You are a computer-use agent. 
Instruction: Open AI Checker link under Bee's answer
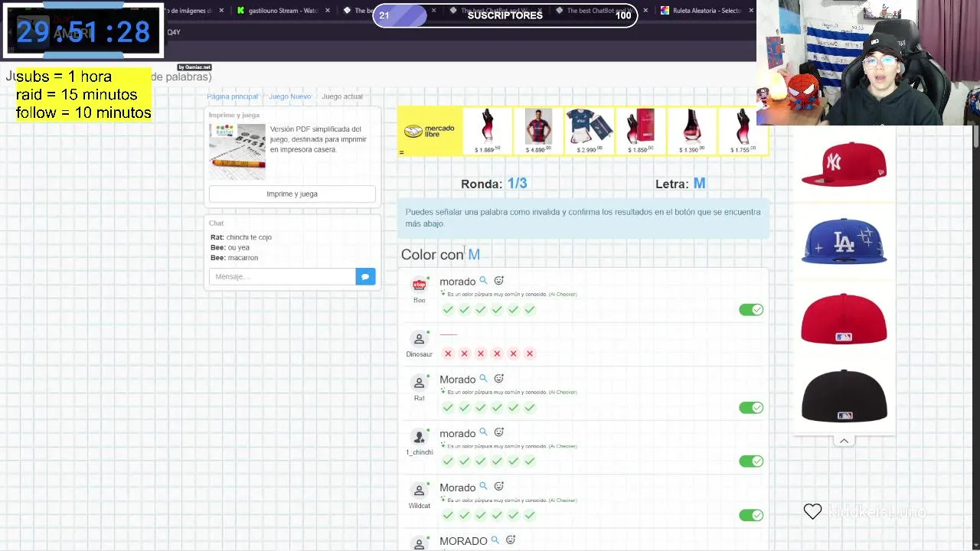pyautogui.click(x=563, y=294)
